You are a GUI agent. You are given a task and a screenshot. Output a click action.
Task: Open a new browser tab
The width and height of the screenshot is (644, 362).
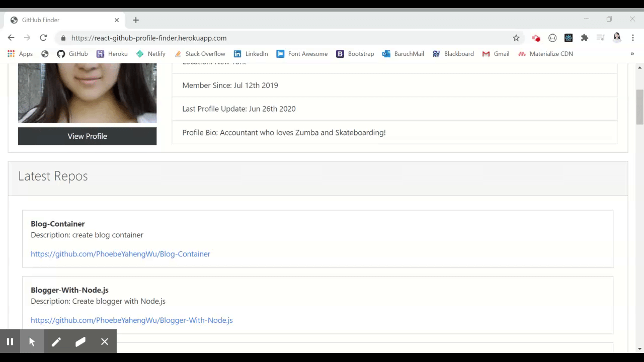coord(136,20)
